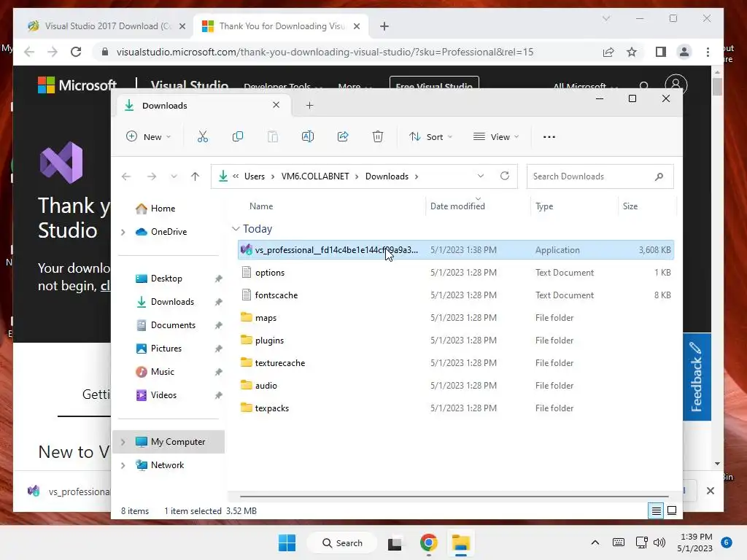Expand recent locations chevron beside navigation arrows
The height and width of the screenshot is (560, 747).
coord(174,176)
